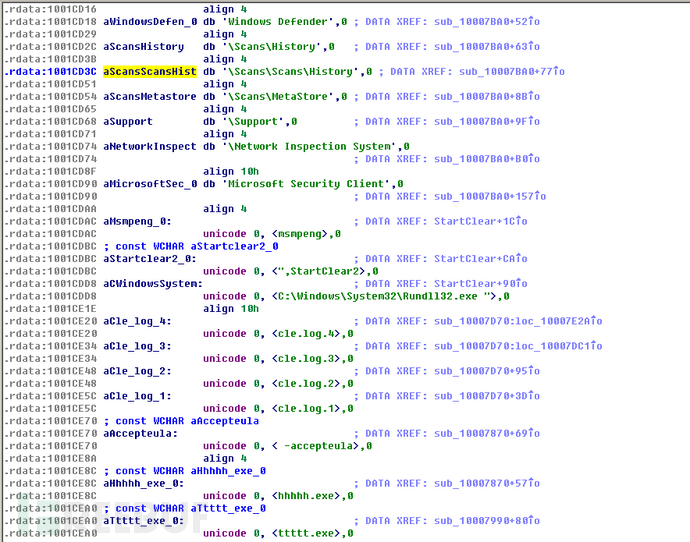Click the aMsmpeng_0 label

click(137, 221)
